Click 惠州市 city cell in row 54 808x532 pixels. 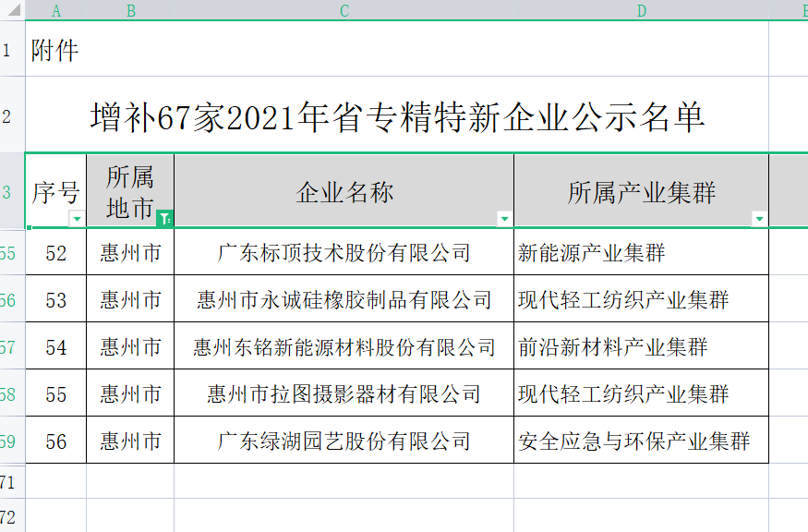point(130,346)
